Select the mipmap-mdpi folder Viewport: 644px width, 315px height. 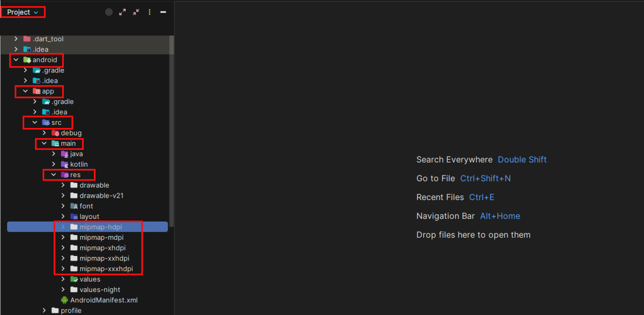(x=101, y=237)
